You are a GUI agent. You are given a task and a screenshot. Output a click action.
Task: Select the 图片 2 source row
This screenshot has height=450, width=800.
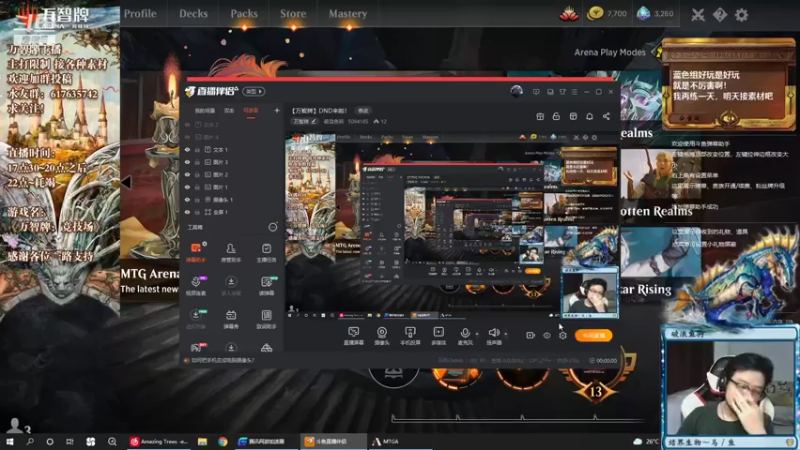[x=232, y=175]
